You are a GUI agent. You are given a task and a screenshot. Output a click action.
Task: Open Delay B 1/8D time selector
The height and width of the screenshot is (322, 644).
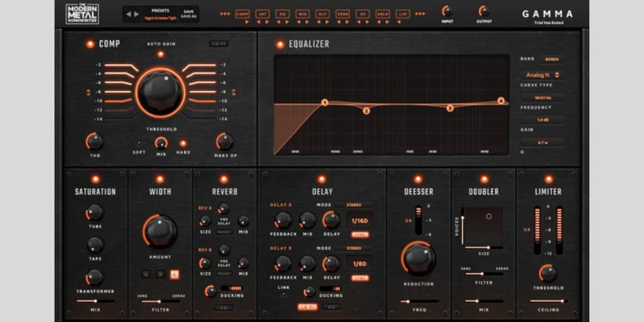tap(360, 265)
